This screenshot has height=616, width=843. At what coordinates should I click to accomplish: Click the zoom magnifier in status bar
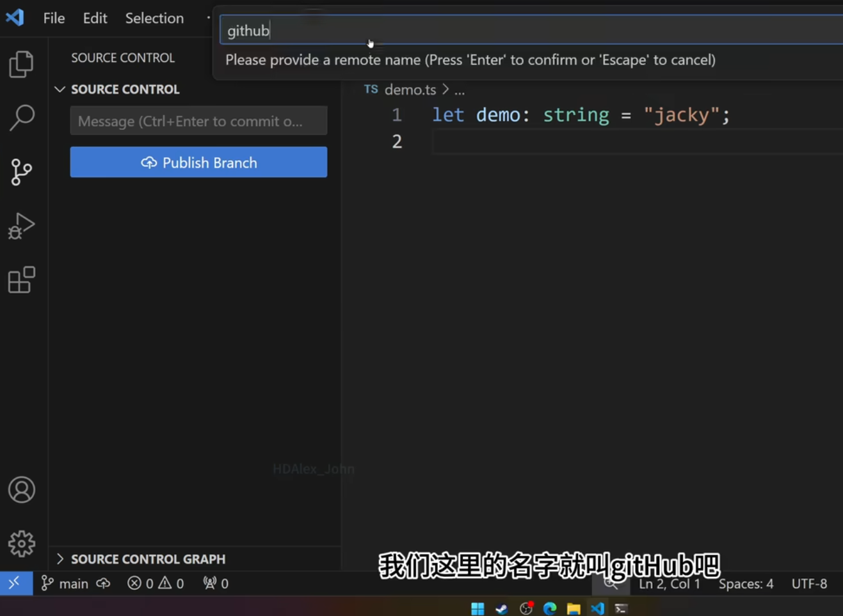(x=611, y=583)
